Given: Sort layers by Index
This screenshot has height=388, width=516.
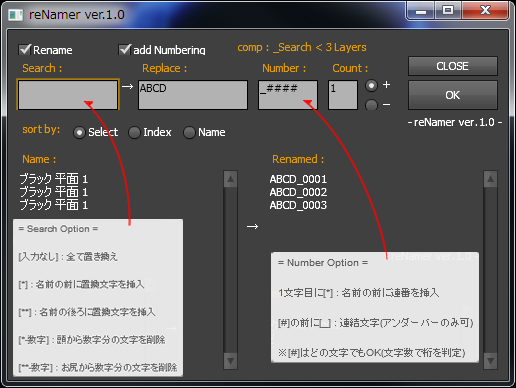Looking at the screenshot, I should 134,133.
